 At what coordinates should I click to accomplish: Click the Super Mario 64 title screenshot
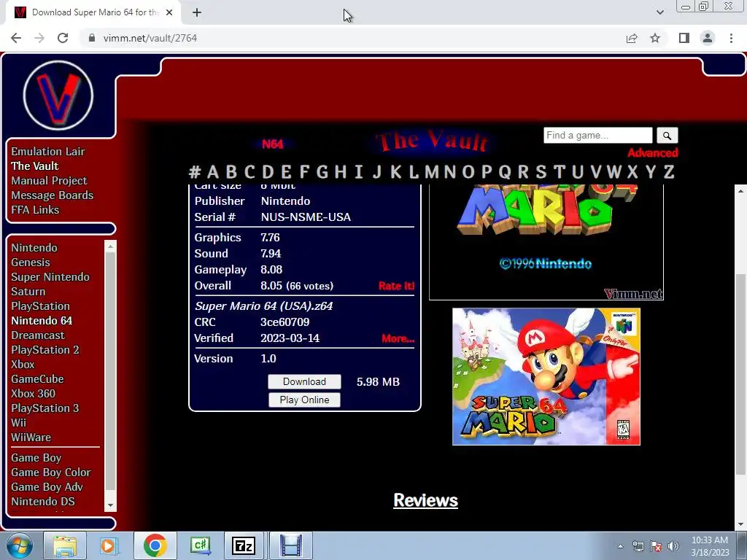pyautogui.click(x=546, y=242)
